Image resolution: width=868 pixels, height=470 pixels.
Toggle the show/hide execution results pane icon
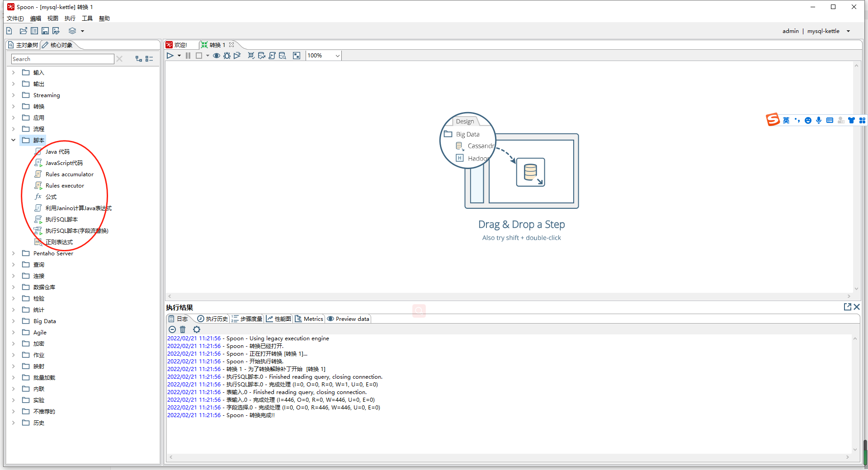pos(297,56)
